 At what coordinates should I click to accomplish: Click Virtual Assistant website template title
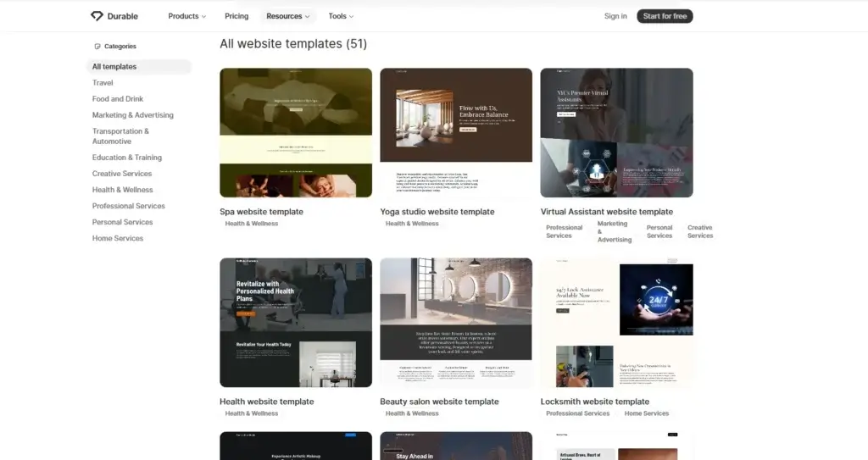[x=607, y=212]
